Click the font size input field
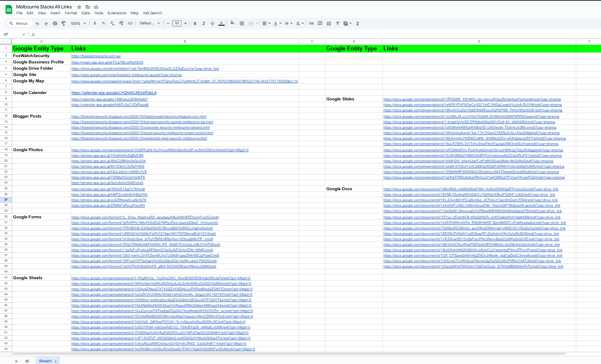Viewport: 601px width, 364px height. tap(177, 24)
